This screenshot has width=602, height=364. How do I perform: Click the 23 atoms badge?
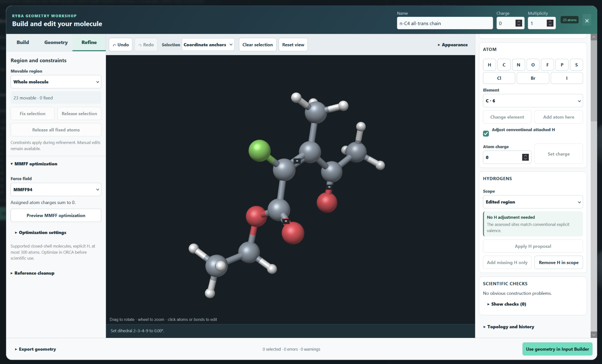point(569,20)
